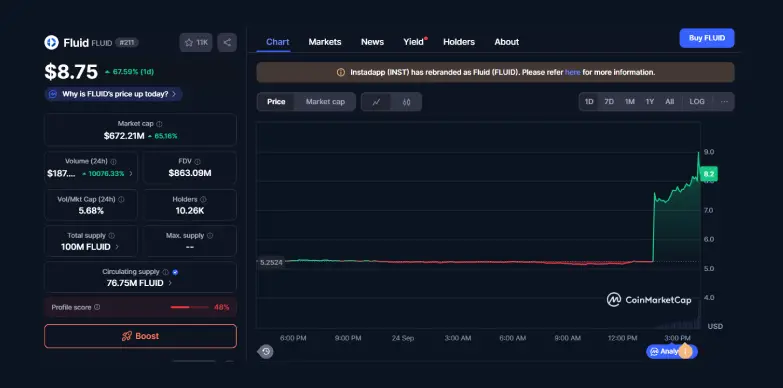Expand the Volume 24h details chevron

[x=131, y=174]
